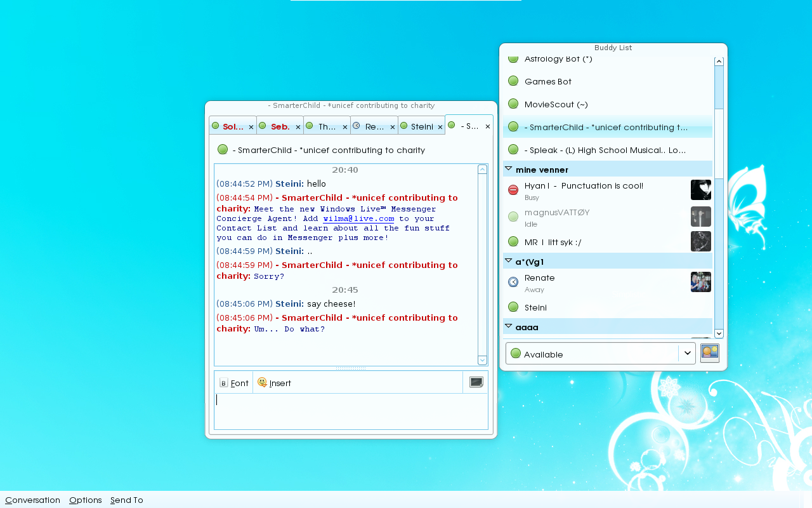812x508 pixels.
Task: Close the Re... conversation tab
Action: pos(393,127)
